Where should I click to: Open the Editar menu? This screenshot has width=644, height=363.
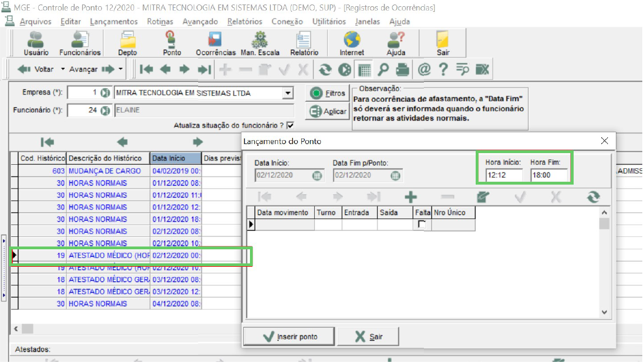click(x=70, y=21)
